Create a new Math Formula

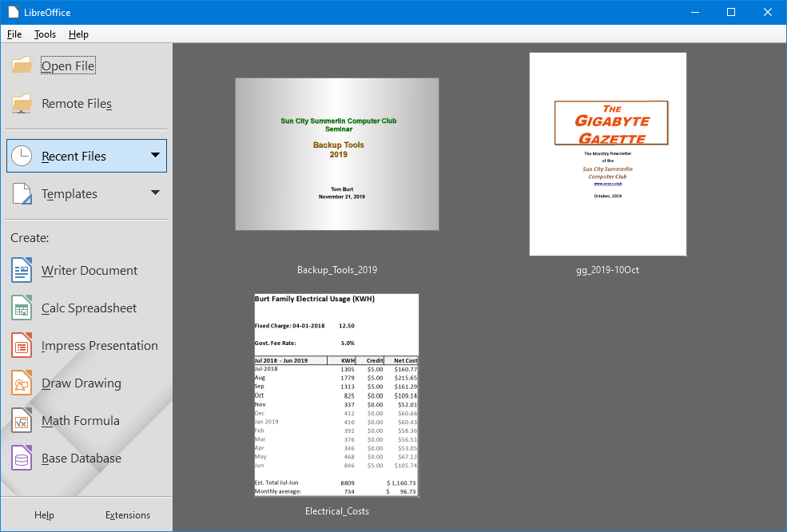81,421
